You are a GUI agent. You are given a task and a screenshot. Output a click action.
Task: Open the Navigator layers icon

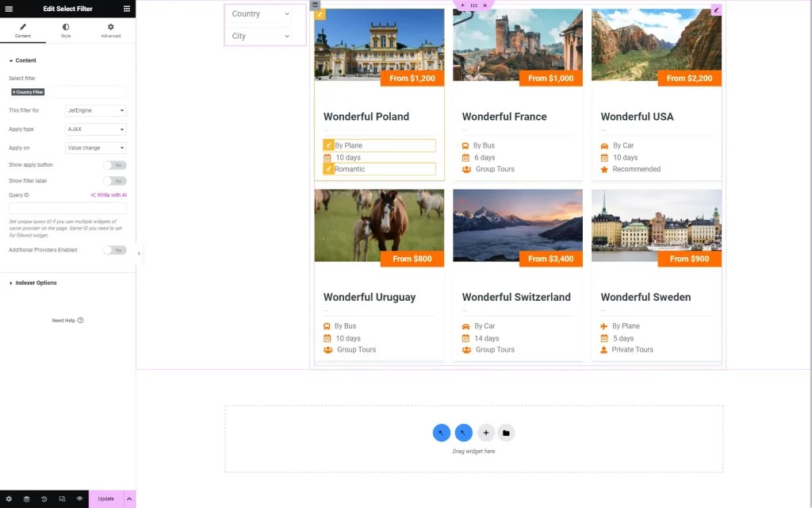[26, 498]
